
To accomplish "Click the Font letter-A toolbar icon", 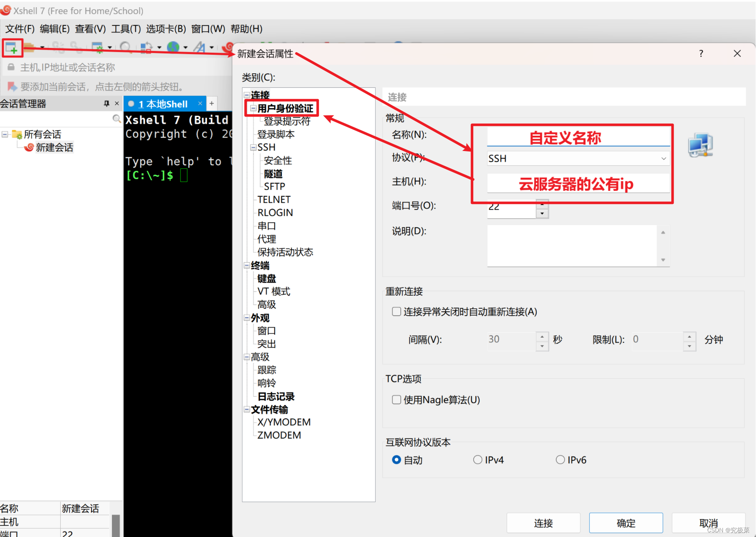I will [199, 48].
